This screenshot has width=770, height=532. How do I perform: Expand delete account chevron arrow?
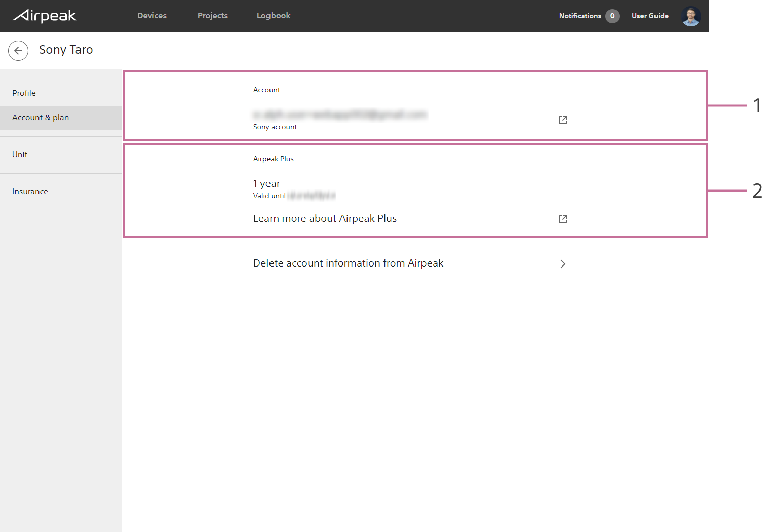pyautogui.click(x=563, y=264)
